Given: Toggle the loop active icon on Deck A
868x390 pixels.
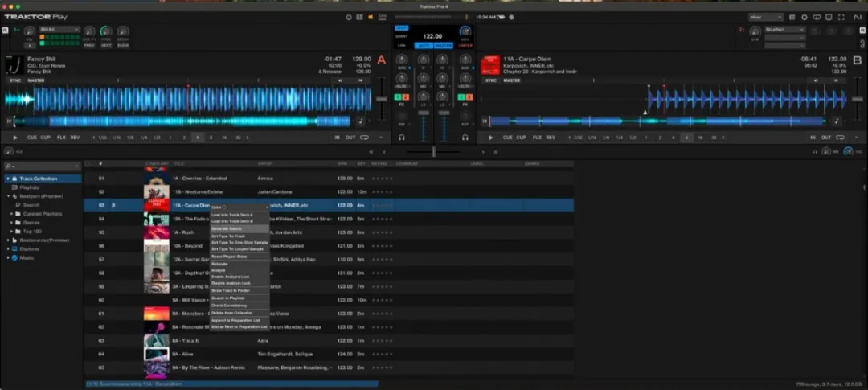Looking at the screenshot, I should 364,138.
